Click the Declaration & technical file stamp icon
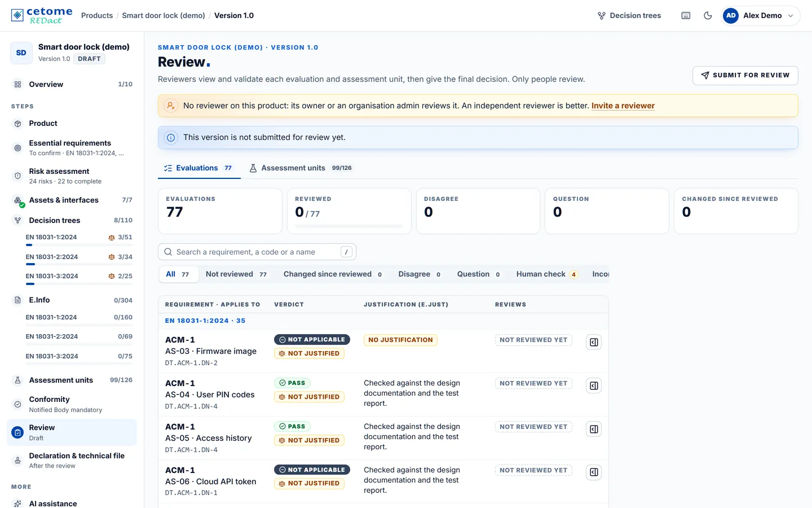 17,461
